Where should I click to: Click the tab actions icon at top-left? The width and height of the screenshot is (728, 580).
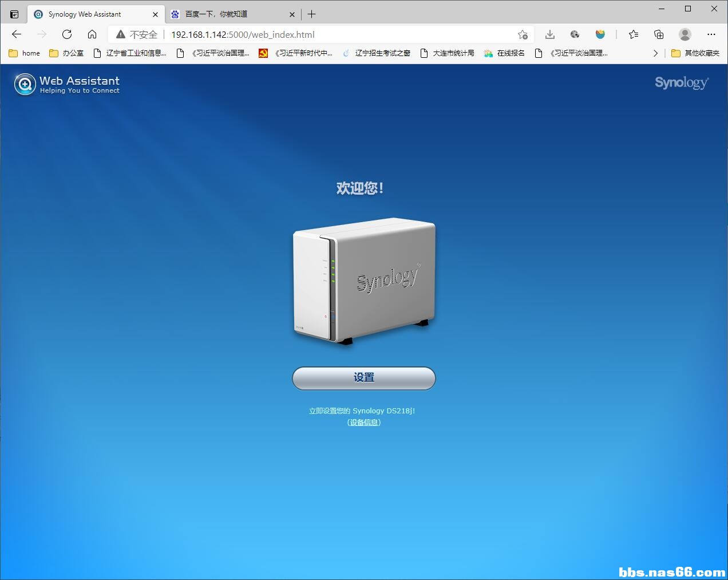pyautogui.click(x=14, y=14)
